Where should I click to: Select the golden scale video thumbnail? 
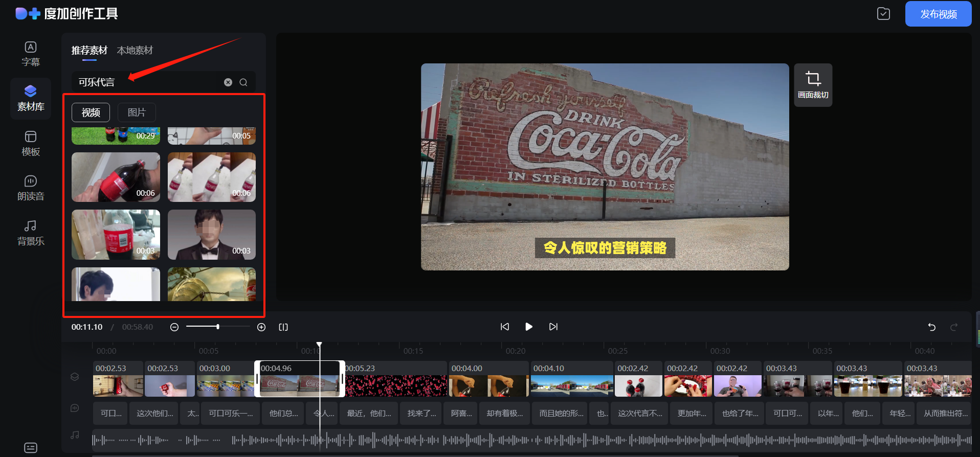tap(212, 284)
